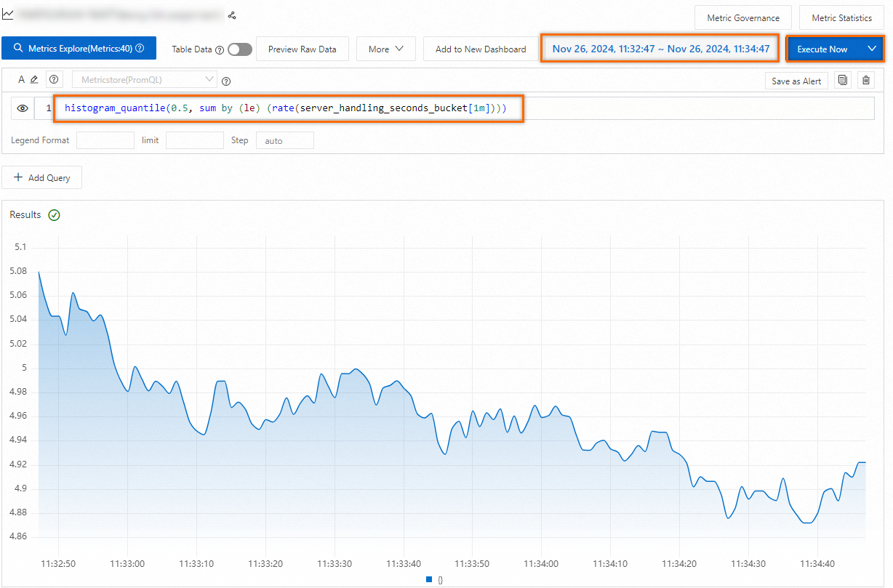
Task: Open Metric Statistics
Action: [842, 18]
